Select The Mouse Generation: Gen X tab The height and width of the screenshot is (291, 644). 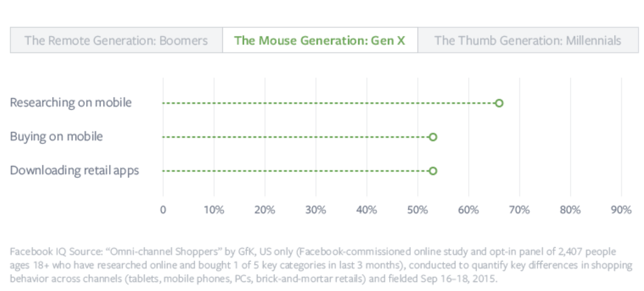(x=320, y=40)
